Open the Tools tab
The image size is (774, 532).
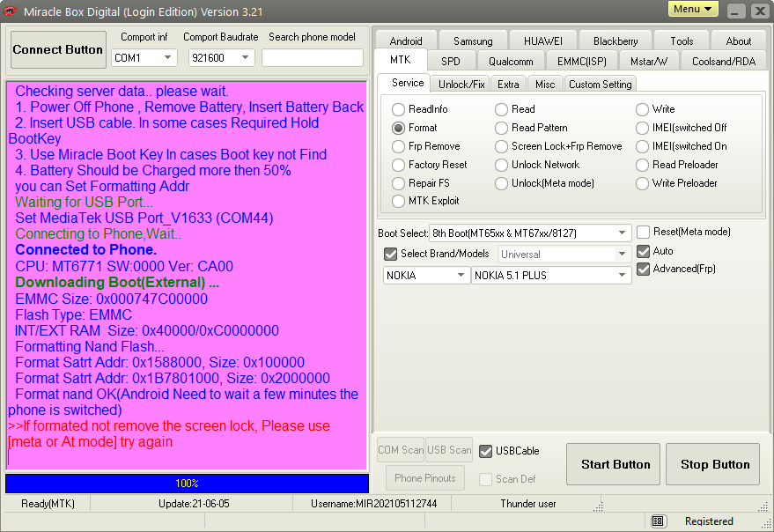coord(682,41)
